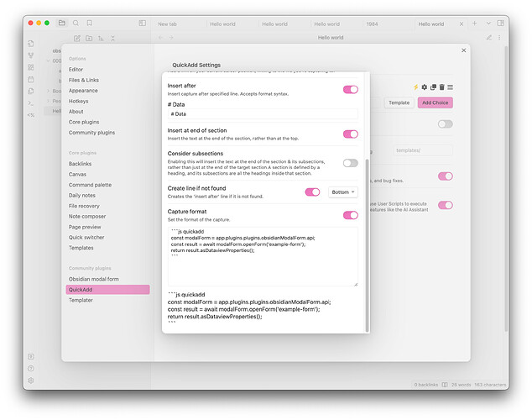Open the Template choice type dropdown
This screenshot has height=420, width=532.
click(399, 102)
